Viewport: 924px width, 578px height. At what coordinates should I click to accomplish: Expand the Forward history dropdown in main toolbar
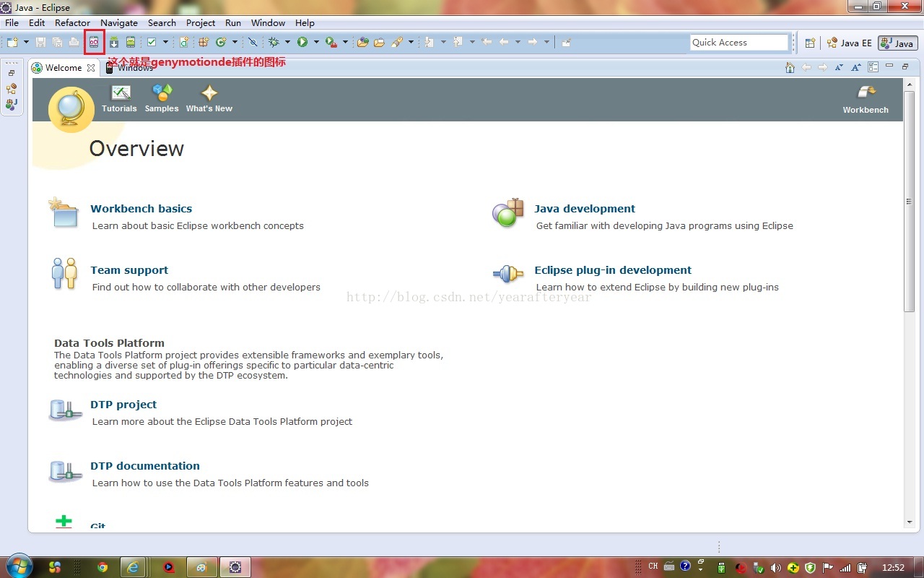(x=546, y=43)
